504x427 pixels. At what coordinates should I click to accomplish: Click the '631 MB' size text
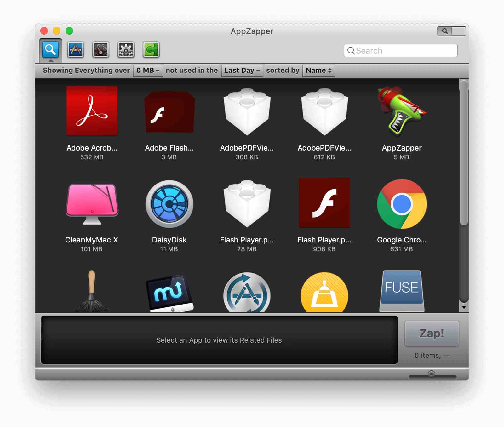coord(401,249)
